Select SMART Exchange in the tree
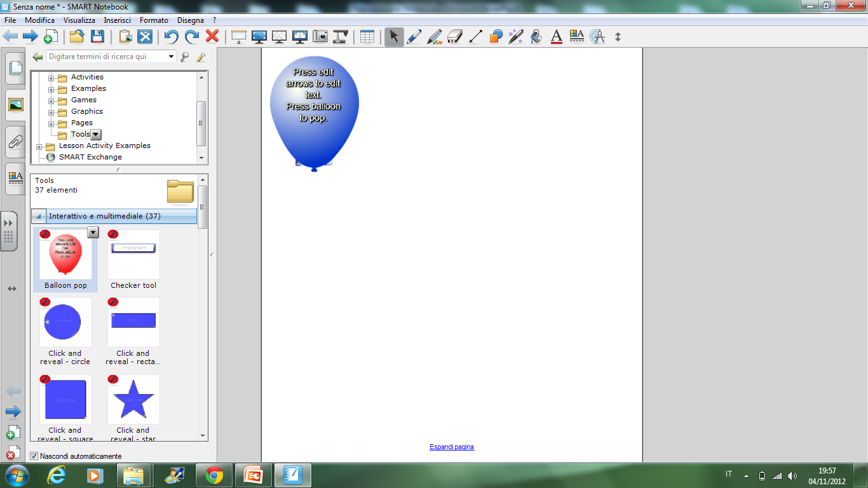The image size is (868, 488). (90, 157)
